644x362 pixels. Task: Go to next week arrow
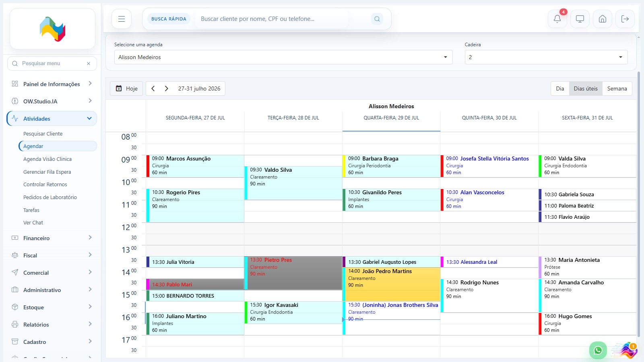pyautogui.click(x=166, y=88)
